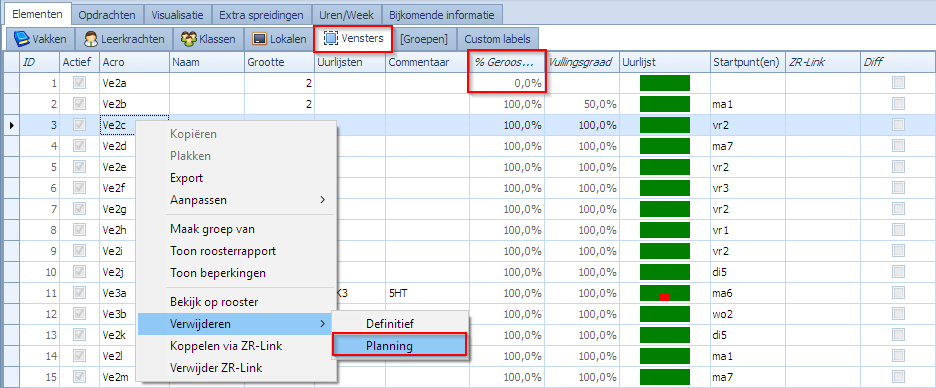This screenshot has width=936, height=388.
Task: Select Planning in the Verwijderen submenu
Action: coord(399,346)
